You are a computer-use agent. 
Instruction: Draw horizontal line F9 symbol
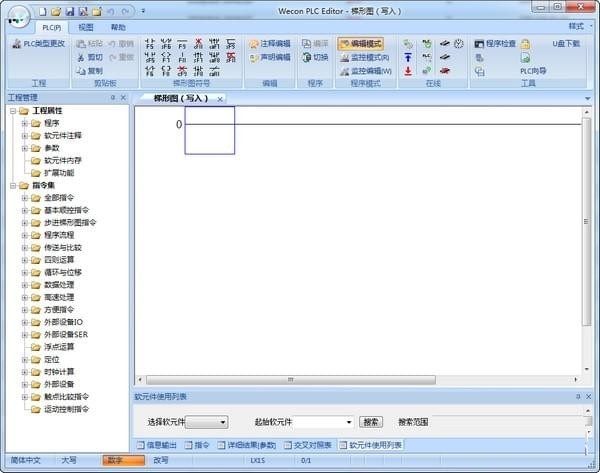pos(182,44)
